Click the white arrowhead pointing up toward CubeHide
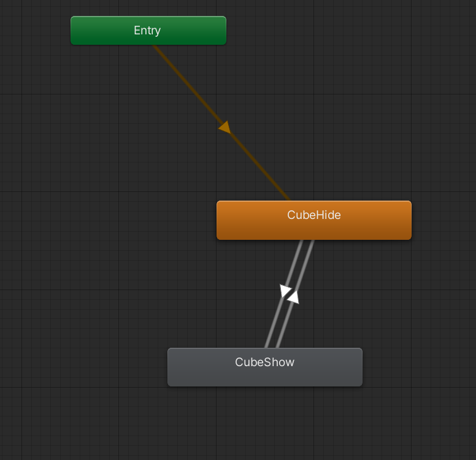Viewport: 476px width, 460px height. (293, 297)
